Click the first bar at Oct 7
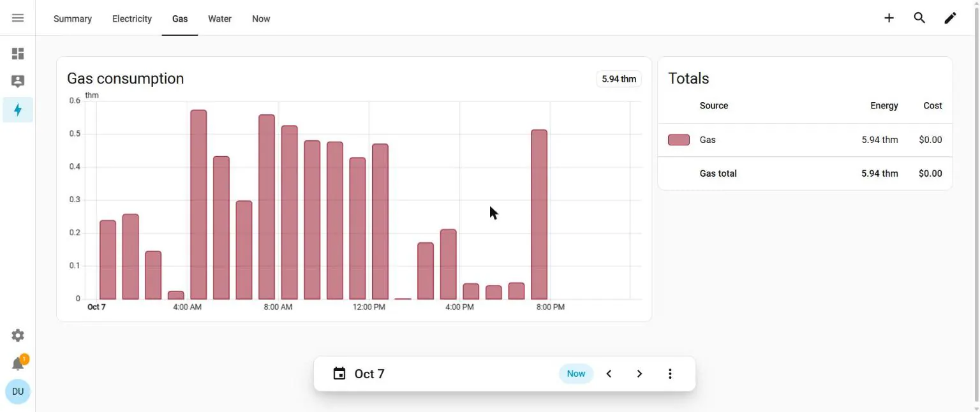980x412 pixels. [108, 260]
